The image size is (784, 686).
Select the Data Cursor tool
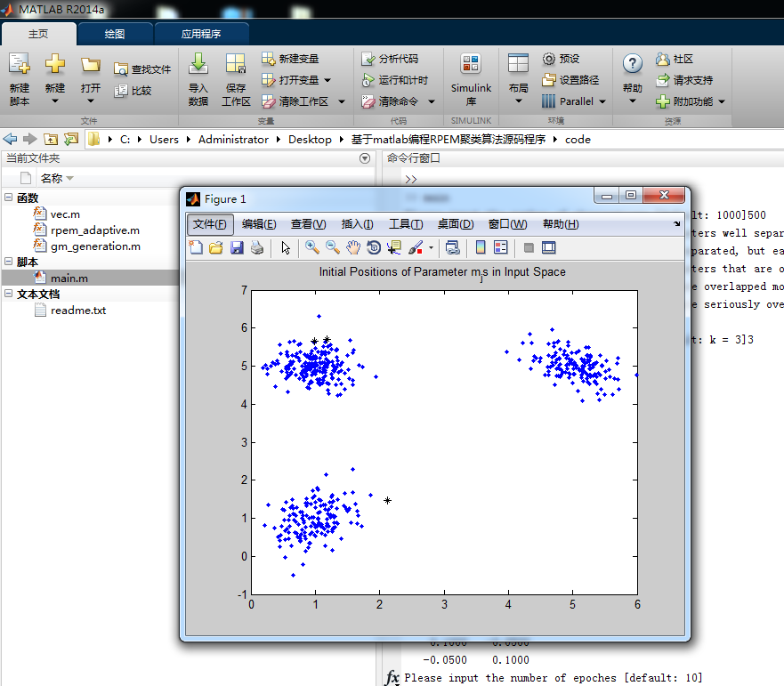(394, 247)
